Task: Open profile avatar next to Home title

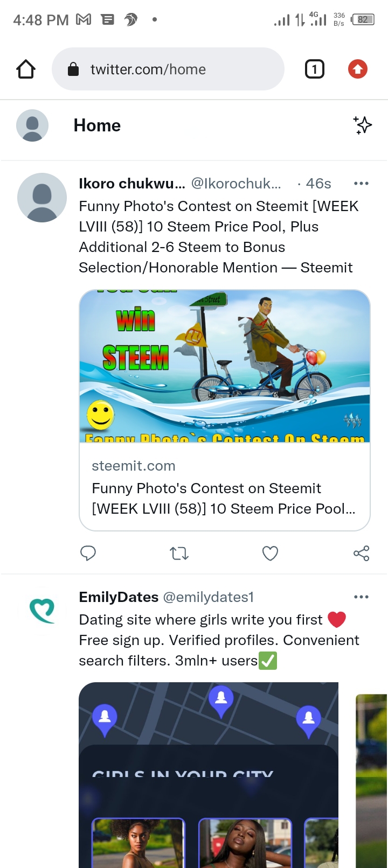Action: tap(32, 125)
